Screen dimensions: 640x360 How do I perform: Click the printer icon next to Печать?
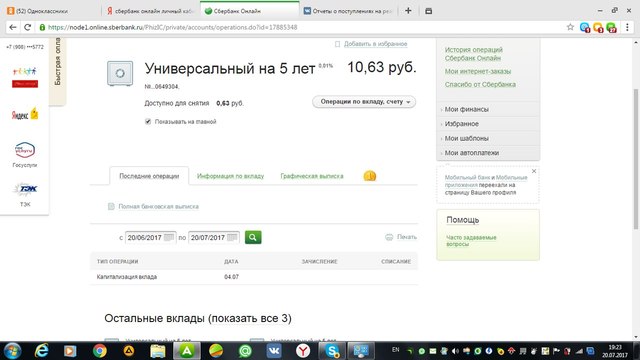pos(389,237)
